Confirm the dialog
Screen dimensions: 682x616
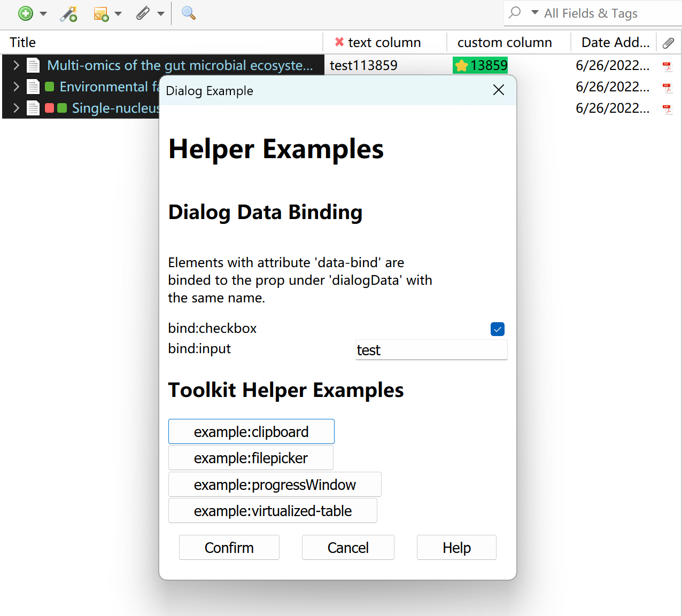click(x=229, y=548)
